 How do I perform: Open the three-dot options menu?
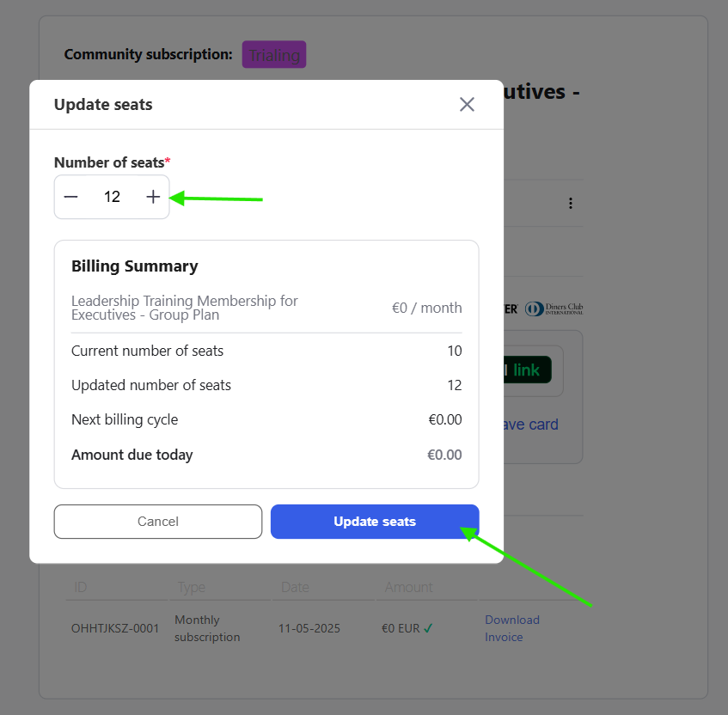pos(571,204)
